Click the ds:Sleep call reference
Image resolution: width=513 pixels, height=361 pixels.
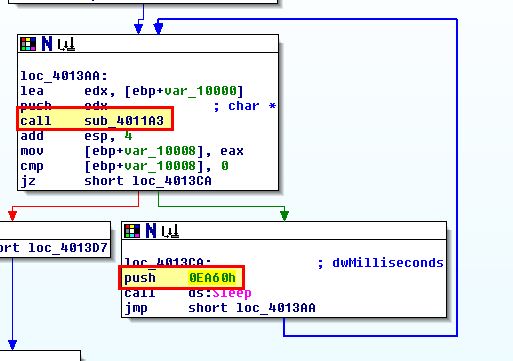219,293
